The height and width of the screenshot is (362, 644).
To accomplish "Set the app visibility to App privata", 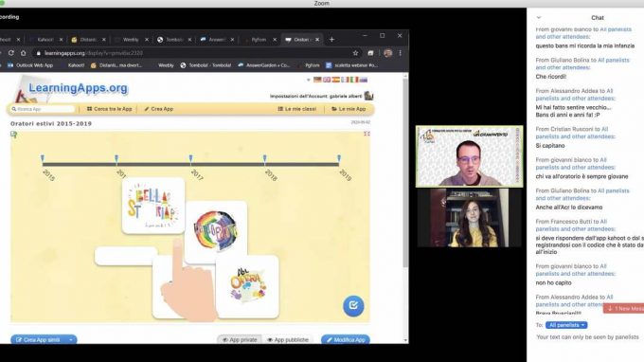I will tap(240, 340).
